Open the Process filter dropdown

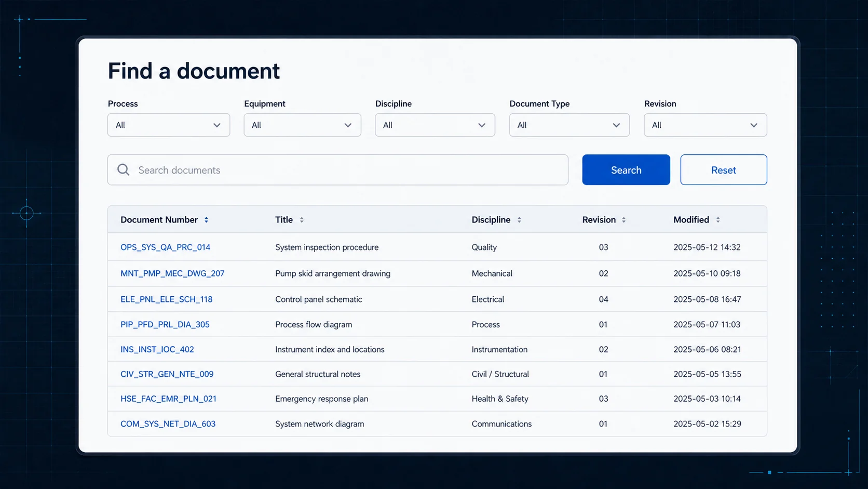(x=169, y=125)
